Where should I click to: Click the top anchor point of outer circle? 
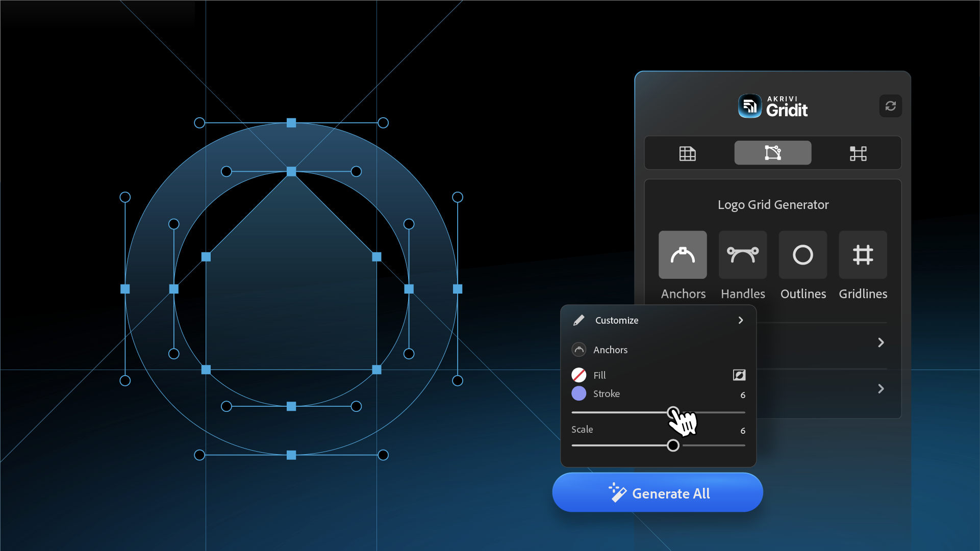291,123
